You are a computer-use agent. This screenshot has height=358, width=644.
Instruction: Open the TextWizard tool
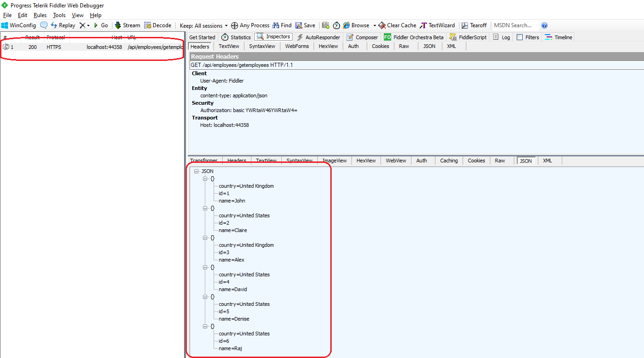coord(437,25)
